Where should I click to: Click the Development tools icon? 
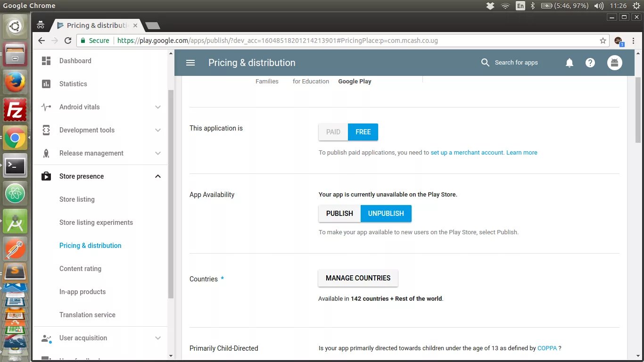pyautogui.click(x=46, y=130)
